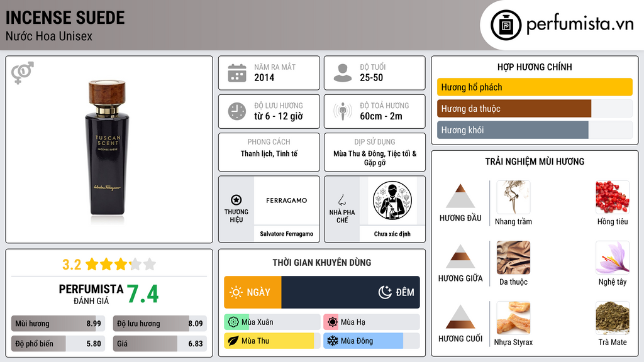Open the Da thuộc note thumbnail

click(x=513, y=258)
